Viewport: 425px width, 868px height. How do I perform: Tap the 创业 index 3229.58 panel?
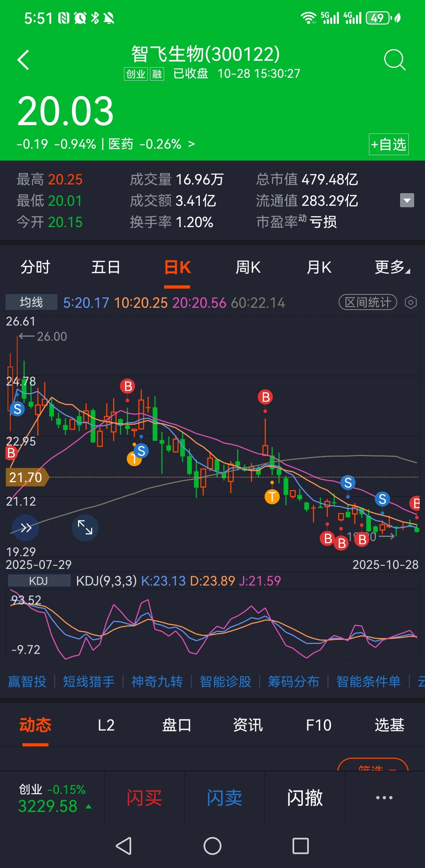click(52, 798)
